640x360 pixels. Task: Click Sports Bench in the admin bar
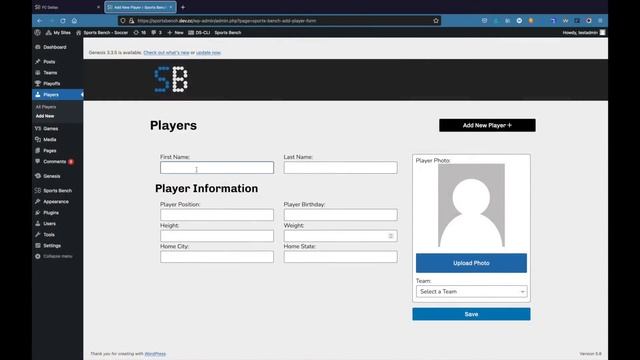pos(228,32)
